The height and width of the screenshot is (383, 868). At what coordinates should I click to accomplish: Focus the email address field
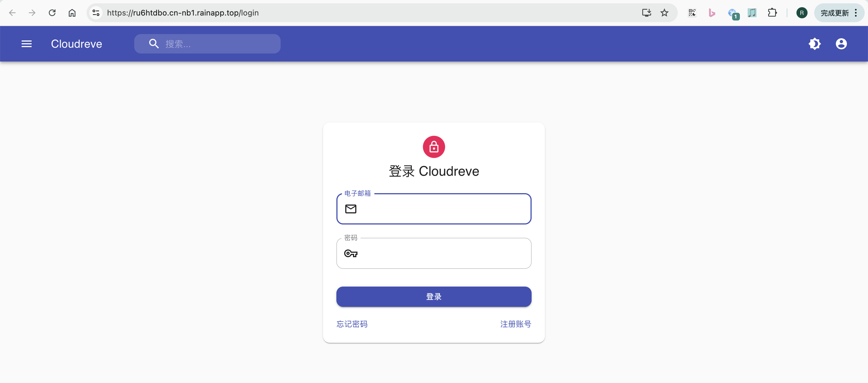(x=434, y=209)
